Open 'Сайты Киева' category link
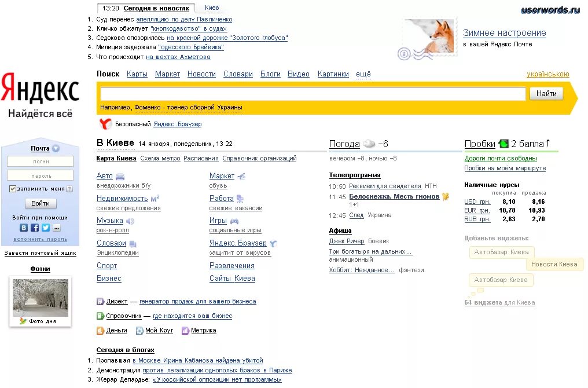This screenshot has height=388, width=588. pyautogui.click(x=232, y=279)
